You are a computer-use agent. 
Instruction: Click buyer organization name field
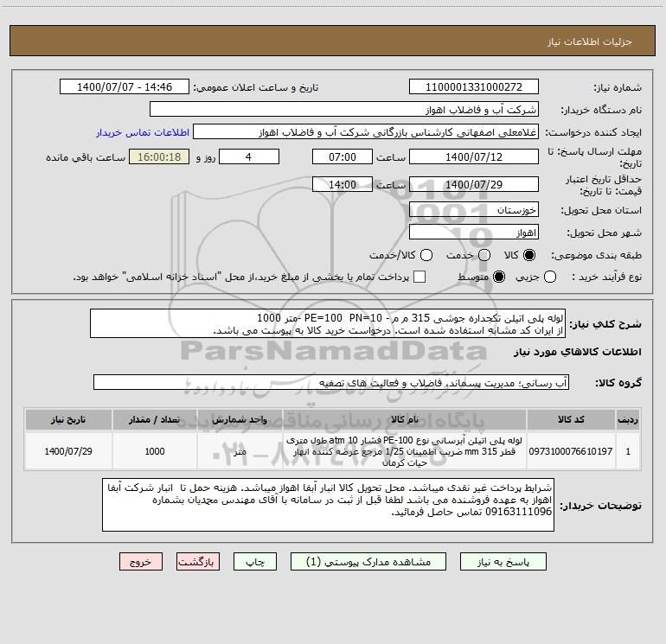pyautogui.click(x=344, y=110)
